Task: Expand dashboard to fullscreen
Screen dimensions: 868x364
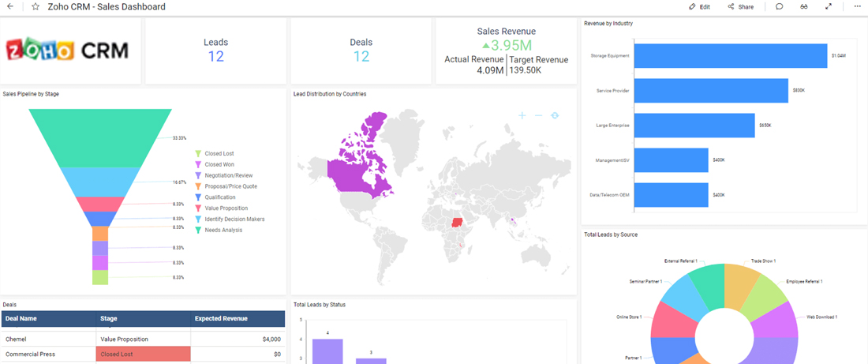Action: pyautogui.click(x=829, y=6)
